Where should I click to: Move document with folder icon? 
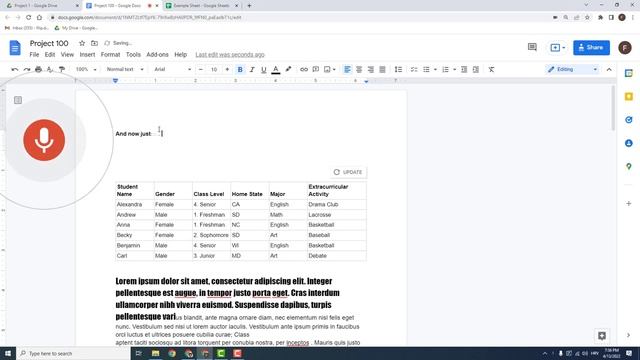(x=94, y=43)
